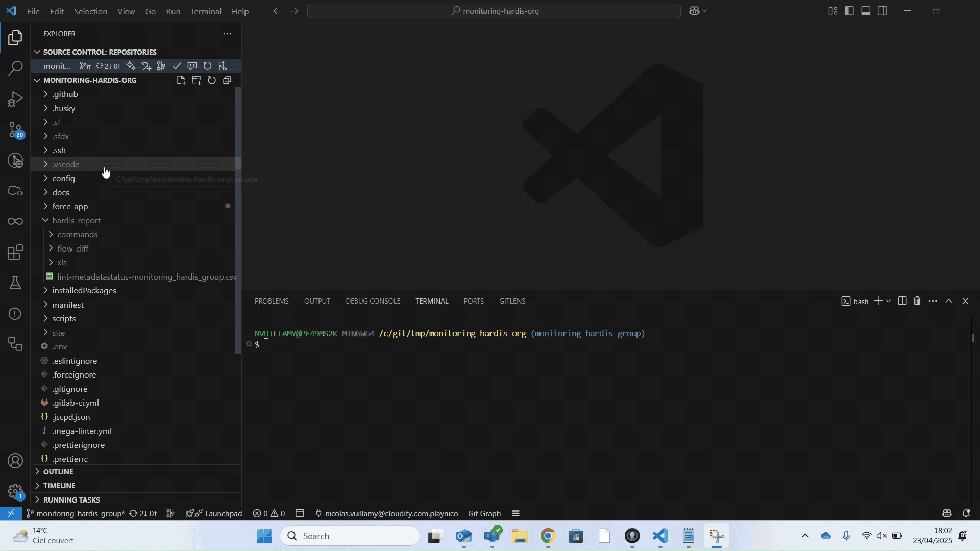The image size is (980, 551).
Task: Open the Selection menu
Action: pos(90,11)
